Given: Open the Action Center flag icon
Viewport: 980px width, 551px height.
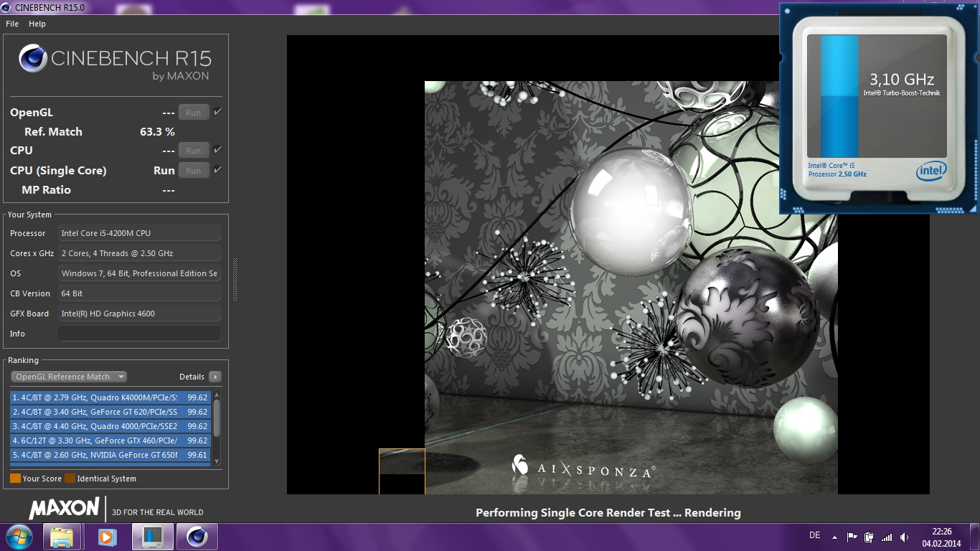Looking at the screenshot, I should (x=852, y=537).
